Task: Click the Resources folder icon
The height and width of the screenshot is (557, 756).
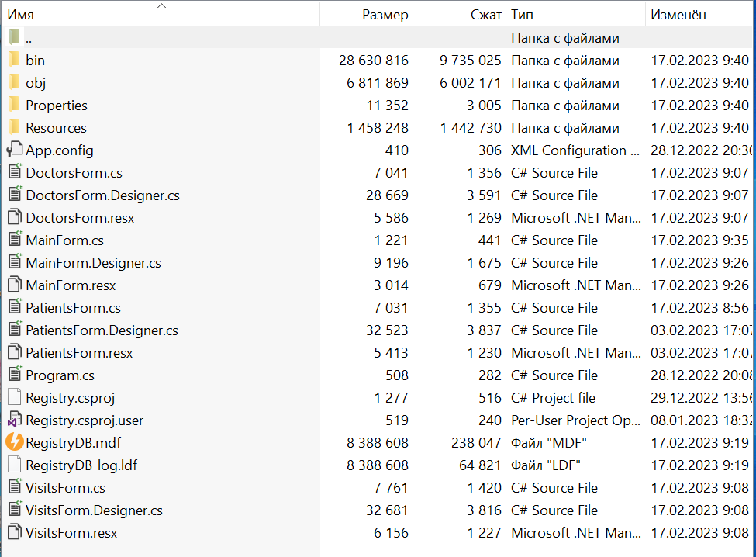Action: [14, 127]
